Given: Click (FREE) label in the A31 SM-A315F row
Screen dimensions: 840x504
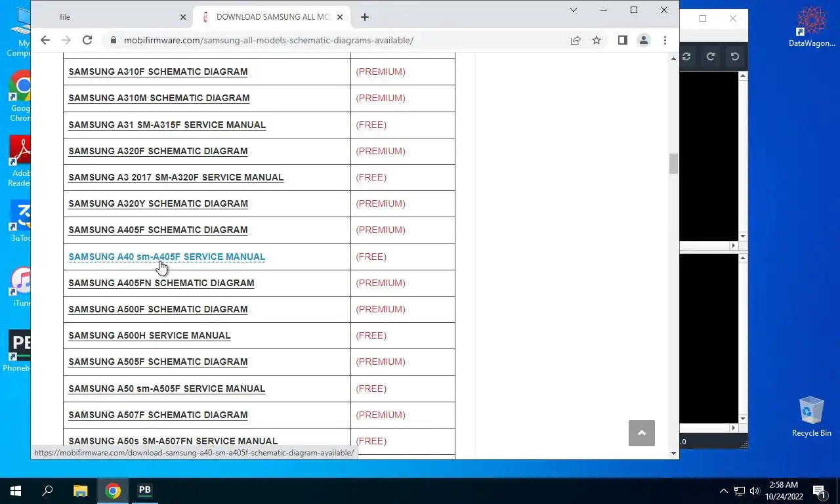Looking at the screenshot, I should click(x=371, y=125).
